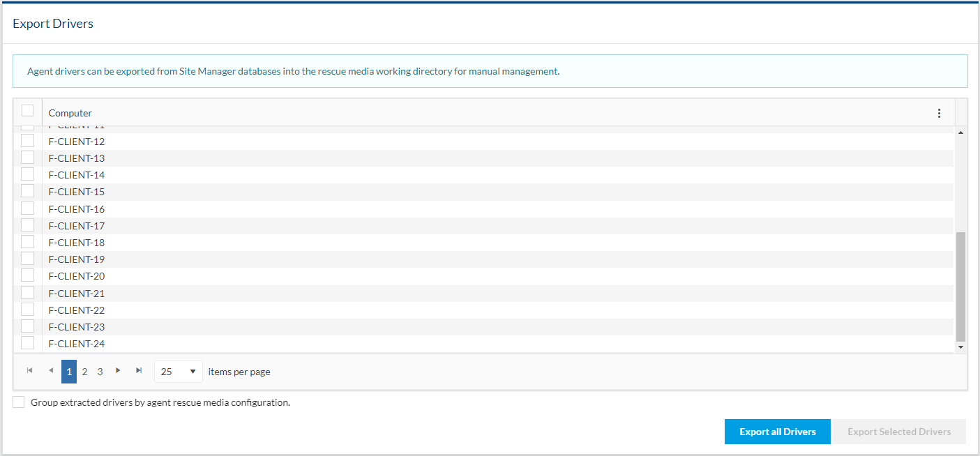Enable grouping drivers by rescue media configuration
980x456 pixels.
point(19,402)
